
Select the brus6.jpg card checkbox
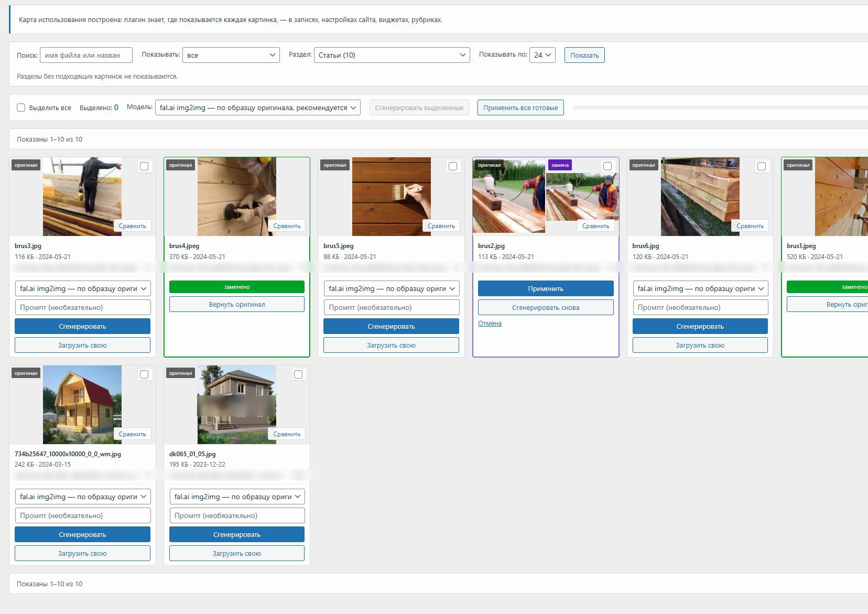(x=762, y=166)
